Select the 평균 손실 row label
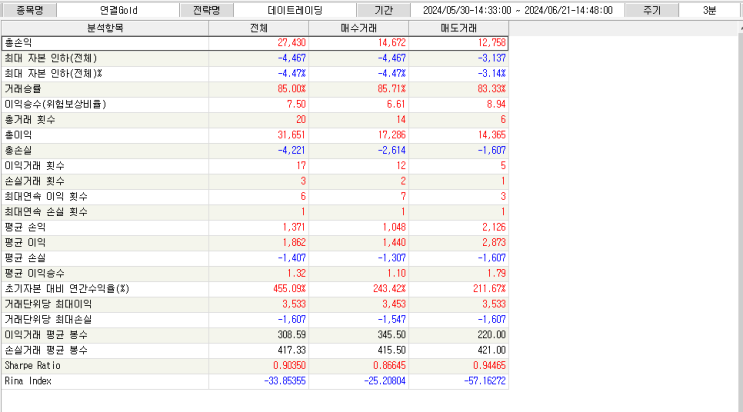 pyautogui.click(x=25, y=258)
